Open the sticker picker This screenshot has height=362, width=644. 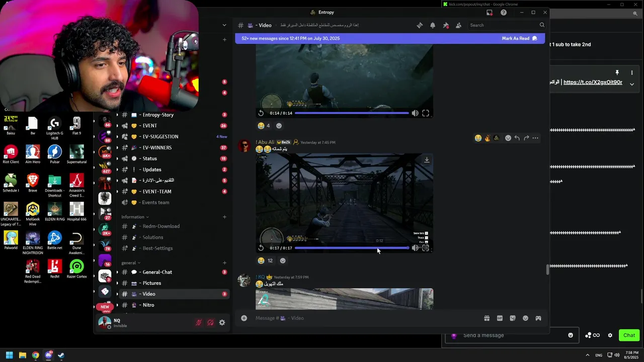point(513,318)
